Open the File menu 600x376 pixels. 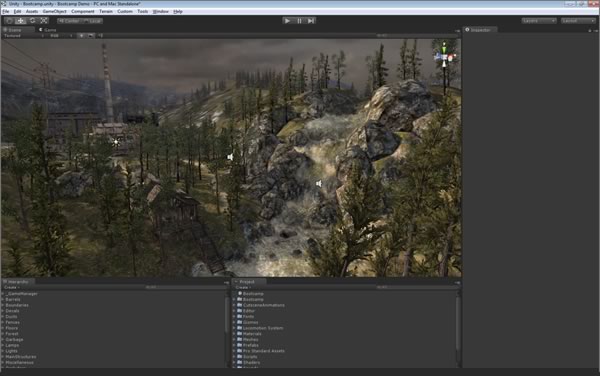pos(5,11)
